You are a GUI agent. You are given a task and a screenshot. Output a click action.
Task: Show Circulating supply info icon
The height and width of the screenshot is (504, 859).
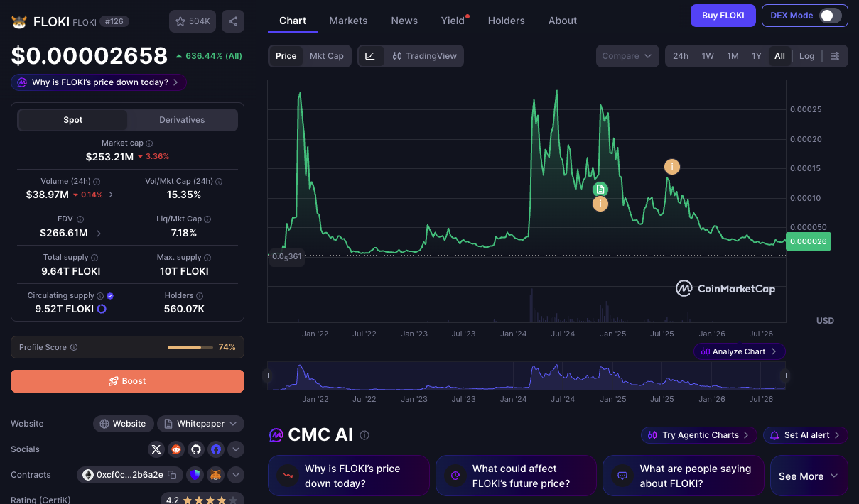tap(100, 296)
